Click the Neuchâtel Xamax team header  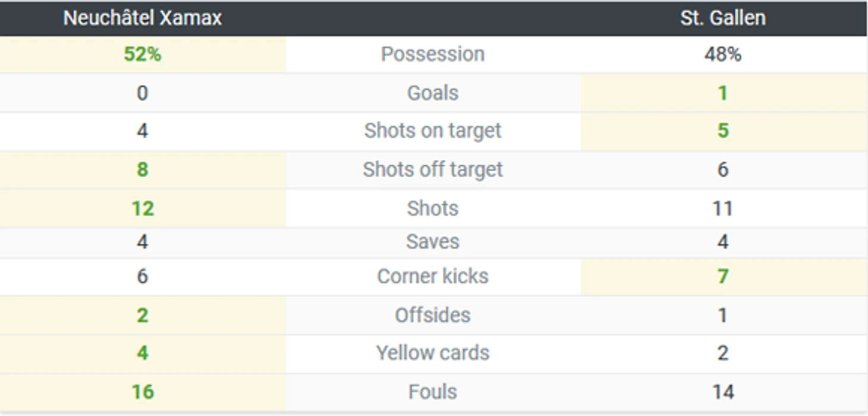[x=143, y=18]
